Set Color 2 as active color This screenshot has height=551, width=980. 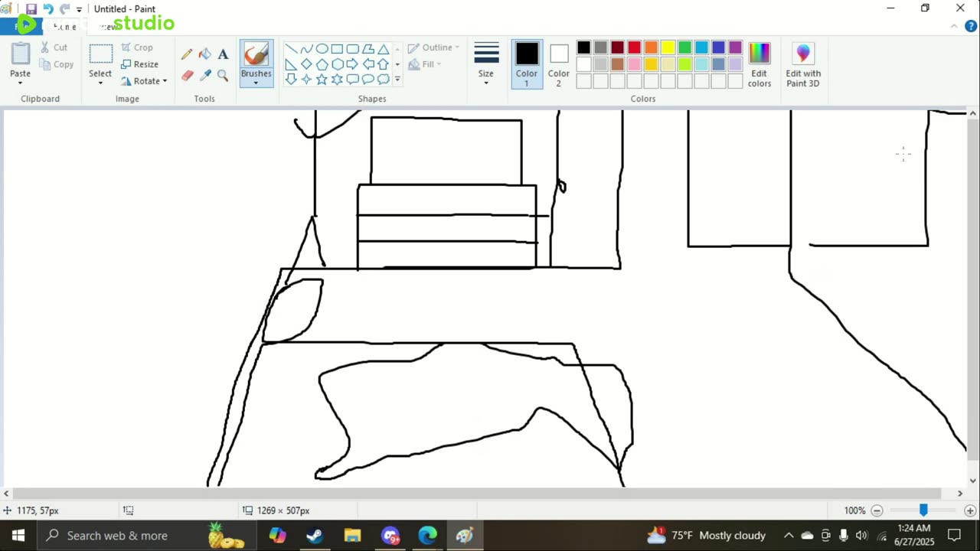[x=559, y=64]
